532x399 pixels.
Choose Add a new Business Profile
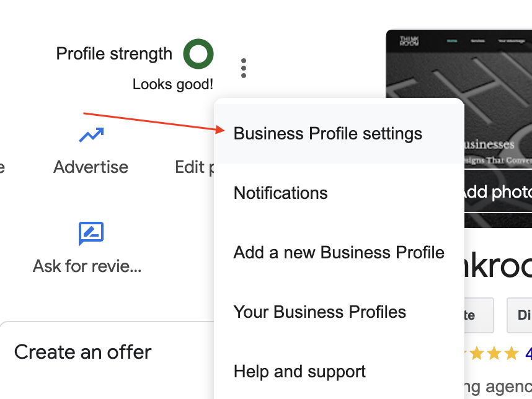click(339, 253)
